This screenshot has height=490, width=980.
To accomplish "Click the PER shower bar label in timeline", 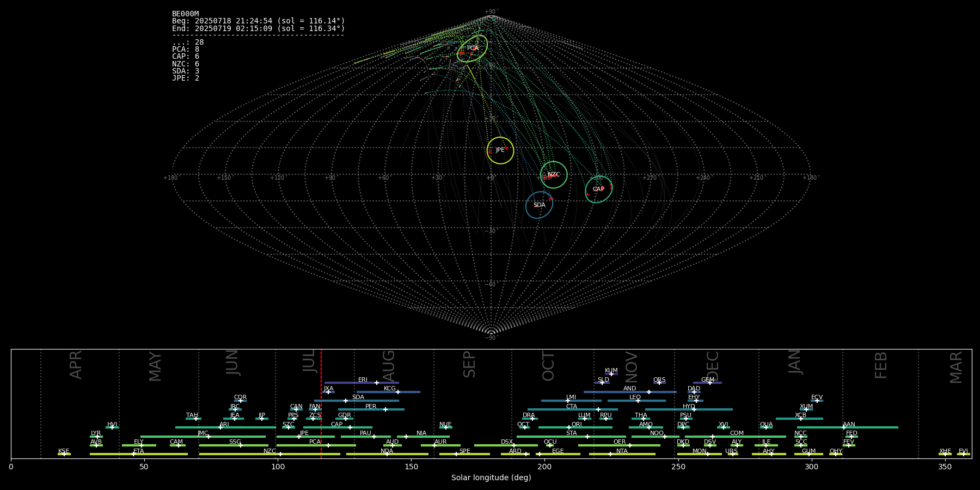I will (x=371, y=407).
